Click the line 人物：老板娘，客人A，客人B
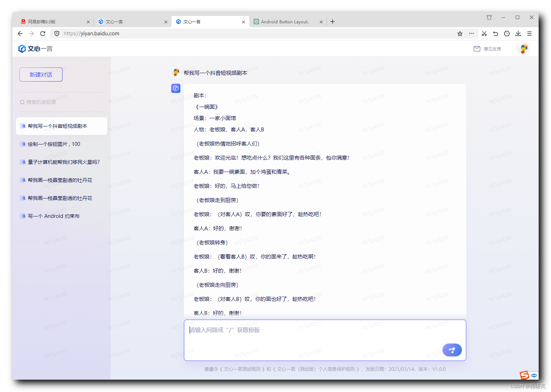 pos(229,130)
